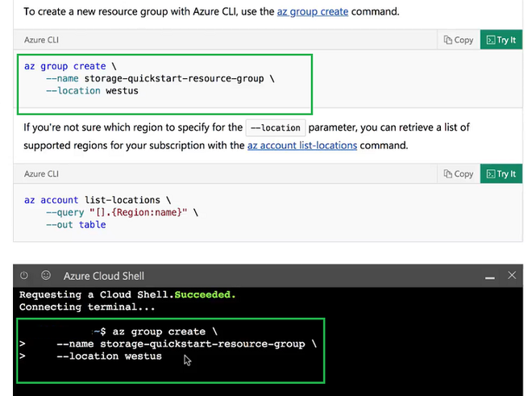The width and height of the screenshot is (532, 396).
Task: Open the az account list-locations link
Action: pos(302,145)
